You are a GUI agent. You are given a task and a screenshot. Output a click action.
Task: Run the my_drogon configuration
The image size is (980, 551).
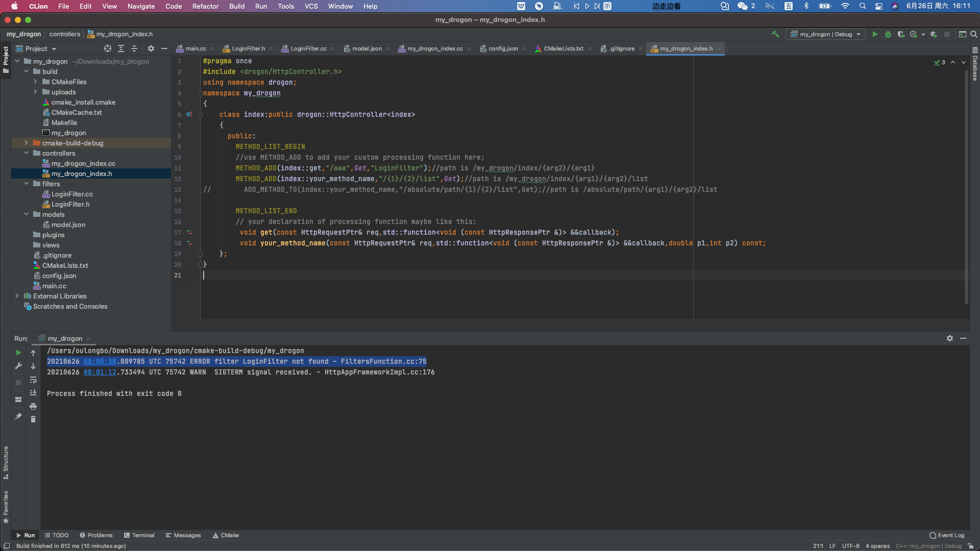click(x=875, y=34)
